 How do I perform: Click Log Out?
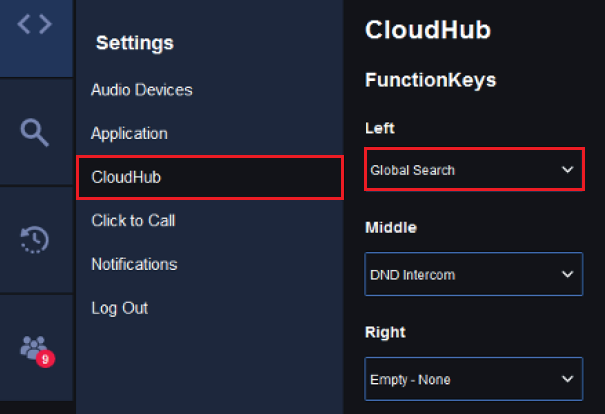[x=120, y=308]
